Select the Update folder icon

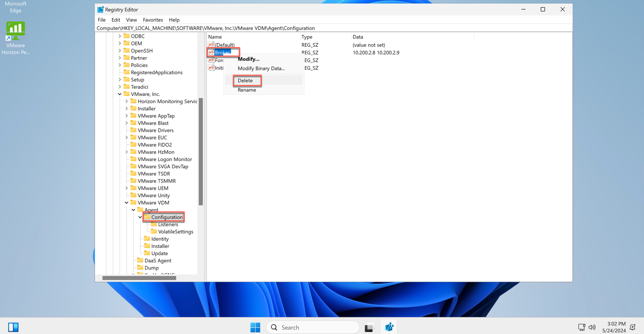tap(147, 253)
